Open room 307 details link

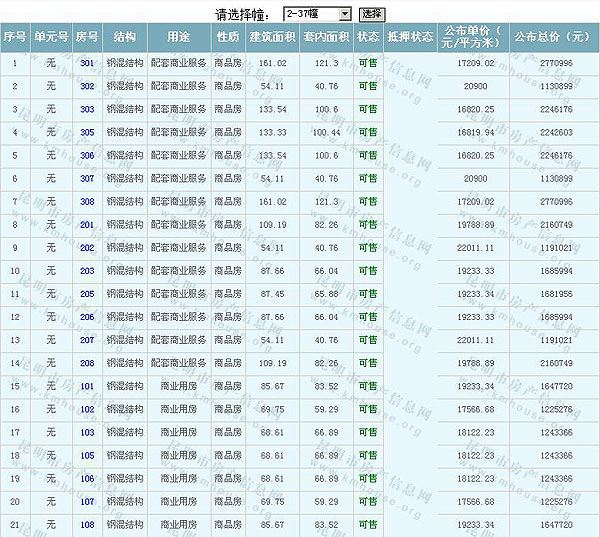tap(87, 178)
